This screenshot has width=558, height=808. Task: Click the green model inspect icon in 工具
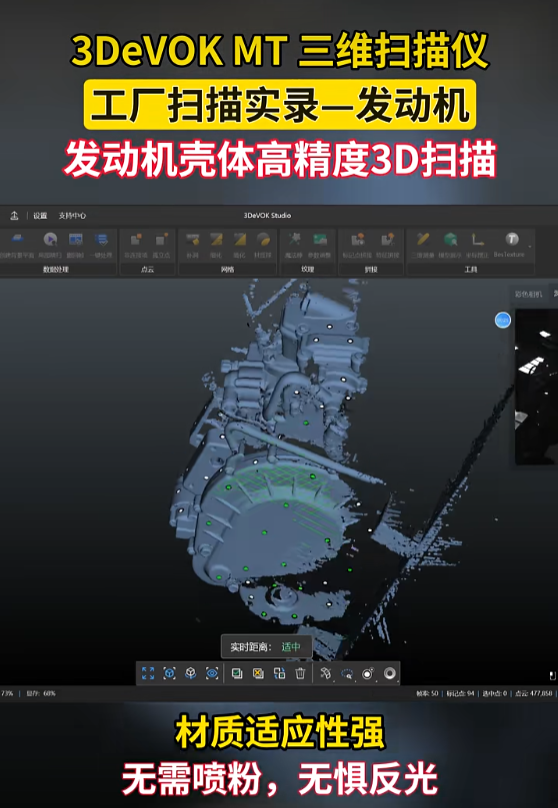(x=450, y=239)
